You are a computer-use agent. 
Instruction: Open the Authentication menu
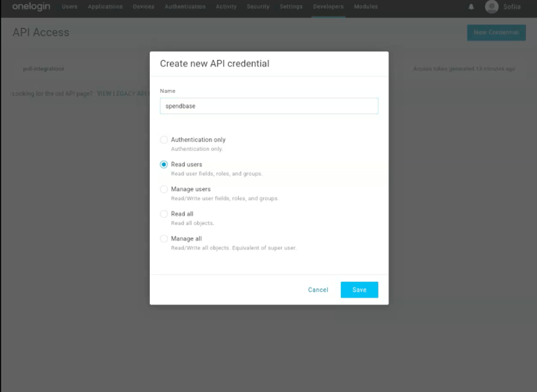(x=185, y=6)
